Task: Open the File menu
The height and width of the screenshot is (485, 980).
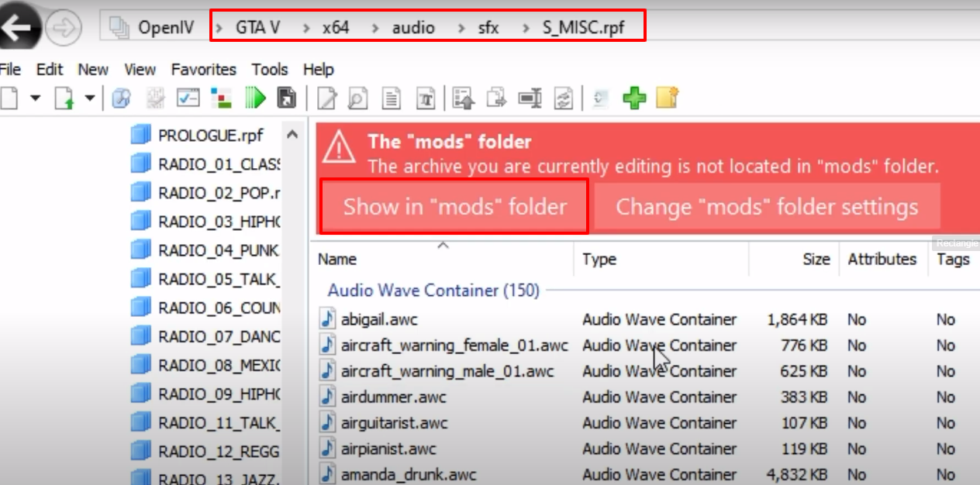Action: (x=10, y=70)
